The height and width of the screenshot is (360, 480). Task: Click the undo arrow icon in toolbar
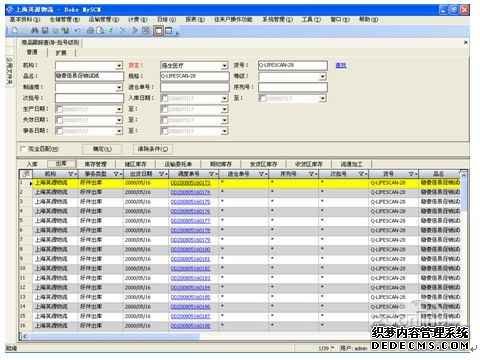pyautogui.click(x=77, y=31)
